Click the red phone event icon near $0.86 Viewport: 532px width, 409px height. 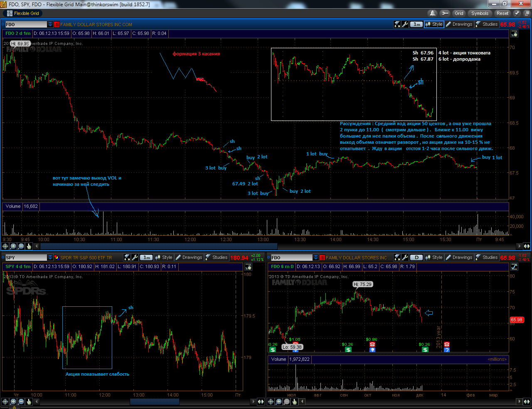point(372,345)
